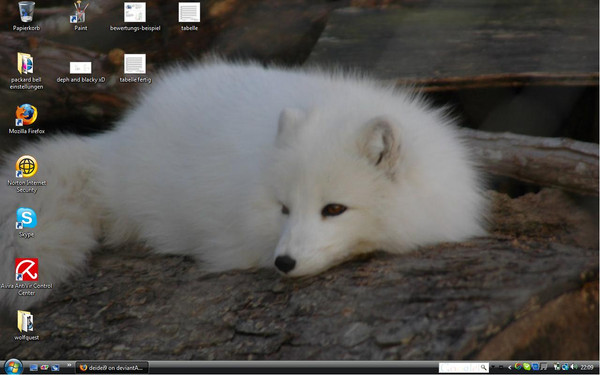This screenshot has height=375, width=600.
Task: Click the green Skype status tray icon
Action: pos(527,367)
